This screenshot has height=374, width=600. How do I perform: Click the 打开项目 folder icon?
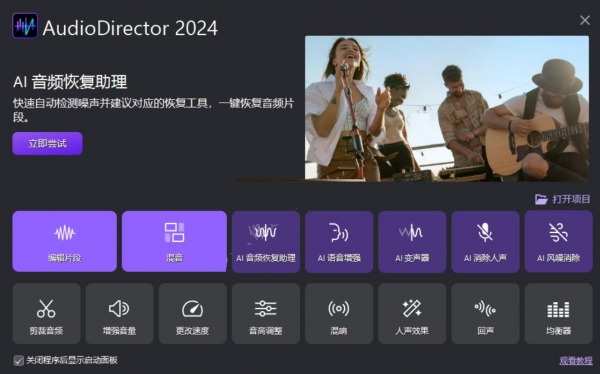tap(541, 199)
